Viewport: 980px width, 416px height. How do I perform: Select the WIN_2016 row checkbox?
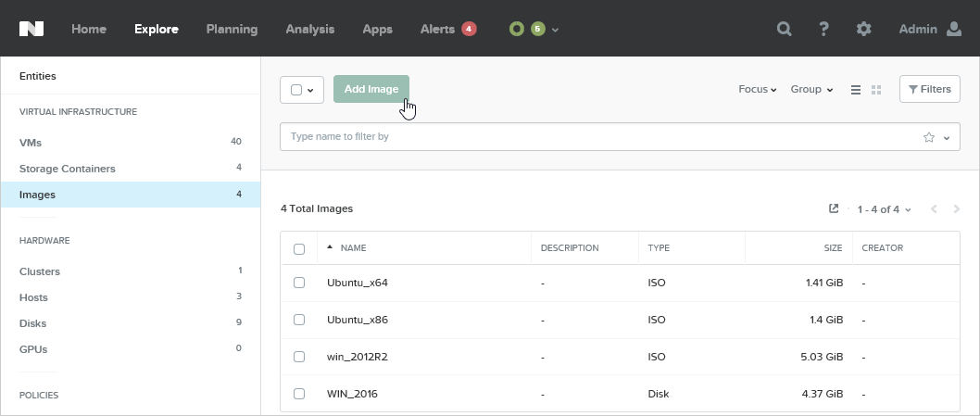[x=299, y=394]
